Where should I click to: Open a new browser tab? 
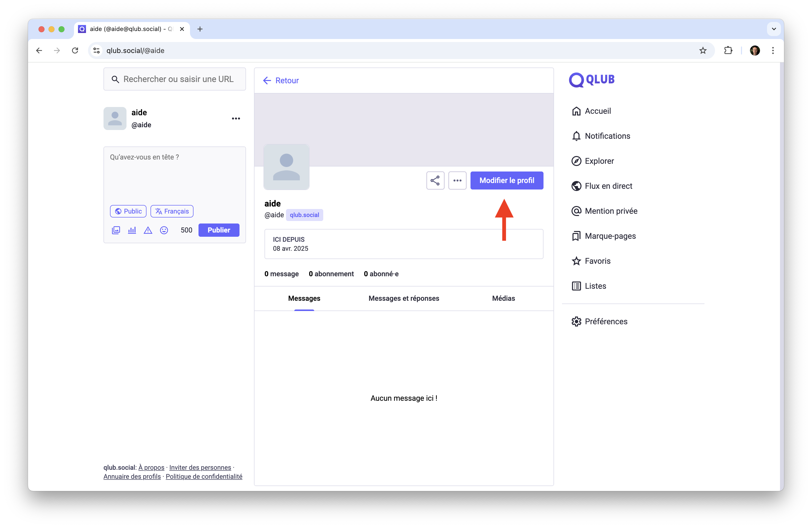(x=200, y=29)
